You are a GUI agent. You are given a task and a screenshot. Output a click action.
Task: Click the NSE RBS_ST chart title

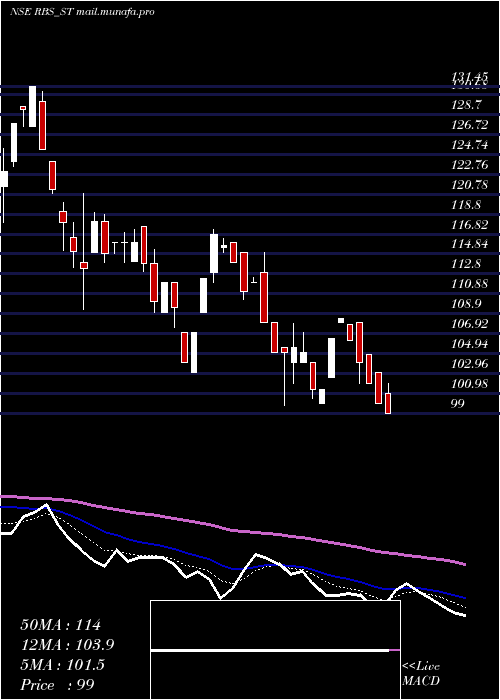pyautogui.click(x=83, y=12)
